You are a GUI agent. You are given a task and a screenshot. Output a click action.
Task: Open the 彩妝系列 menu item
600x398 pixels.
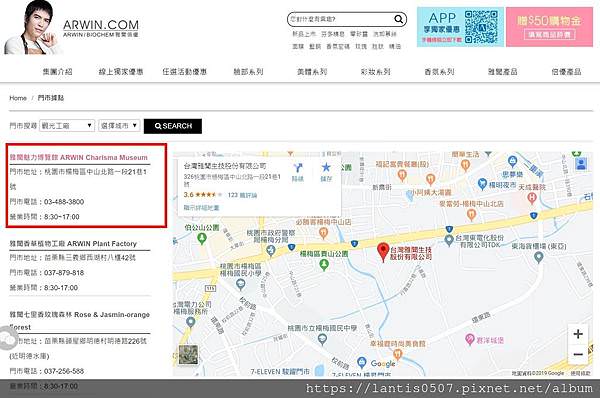pos(375,72)
